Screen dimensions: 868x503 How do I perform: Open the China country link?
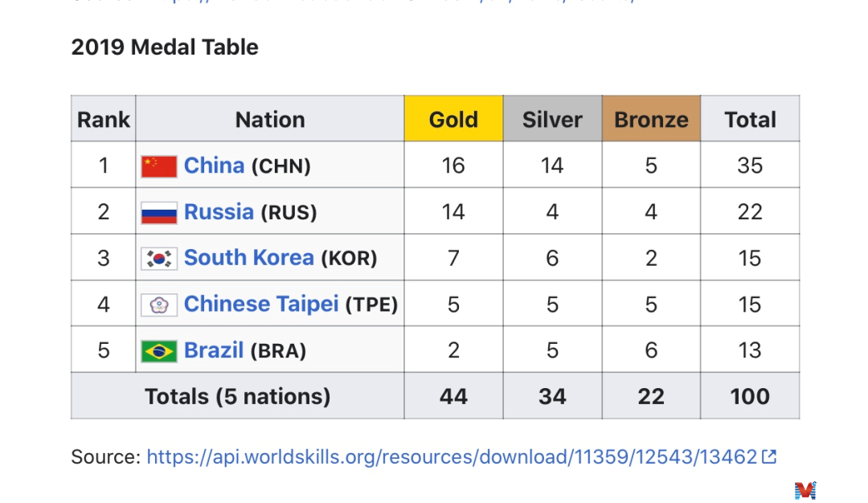214,166
